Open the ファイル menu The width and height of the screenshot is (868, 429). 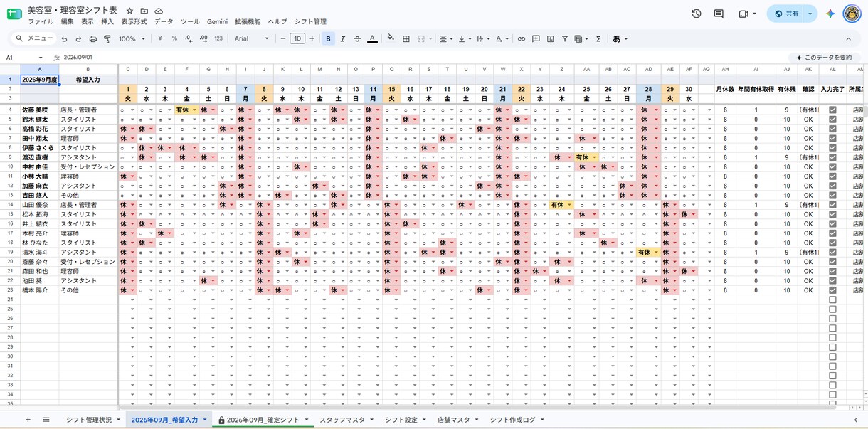pyautogui.click(x=41, y=22)
